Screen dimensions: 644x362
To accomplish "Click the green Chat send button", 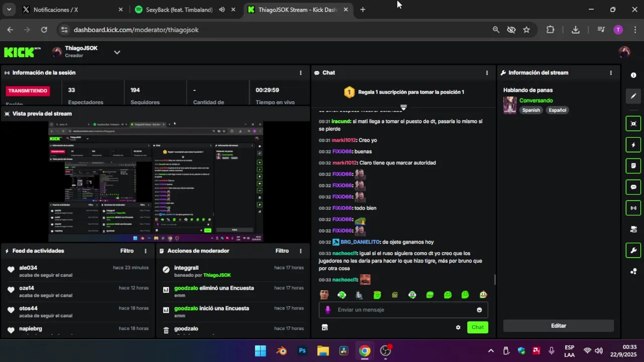I will coord(477,327).
